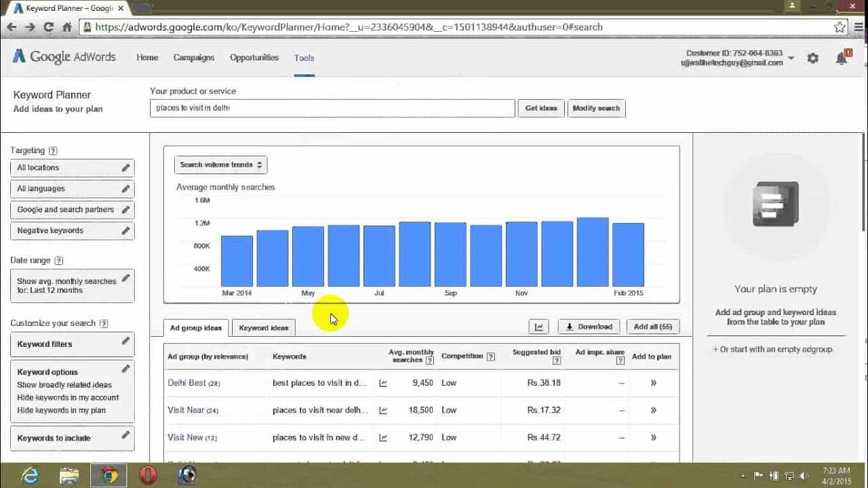Screen dimensions: 868x488
Task: Open trend chart for Visit Near row
Action: tap(383, 410)
